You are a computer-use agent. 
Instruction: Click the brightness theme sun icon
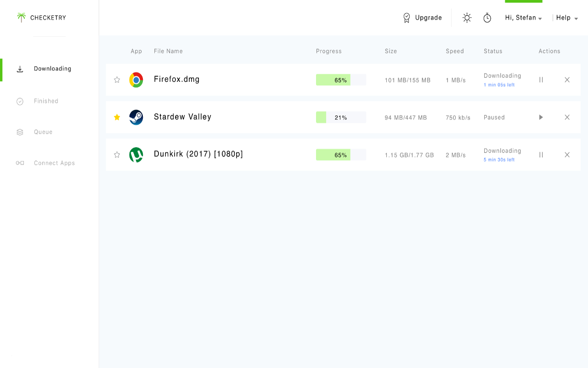tap(467, 18)
